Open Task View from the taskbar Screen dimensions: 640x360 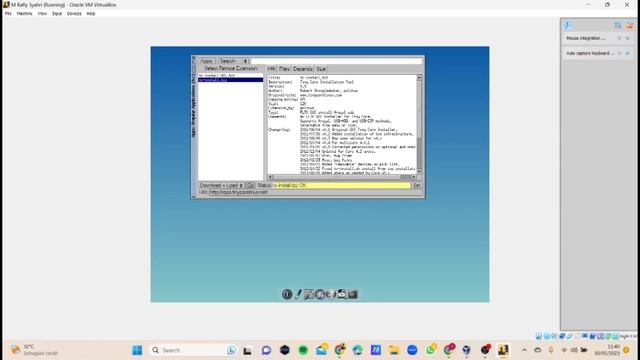247,350
